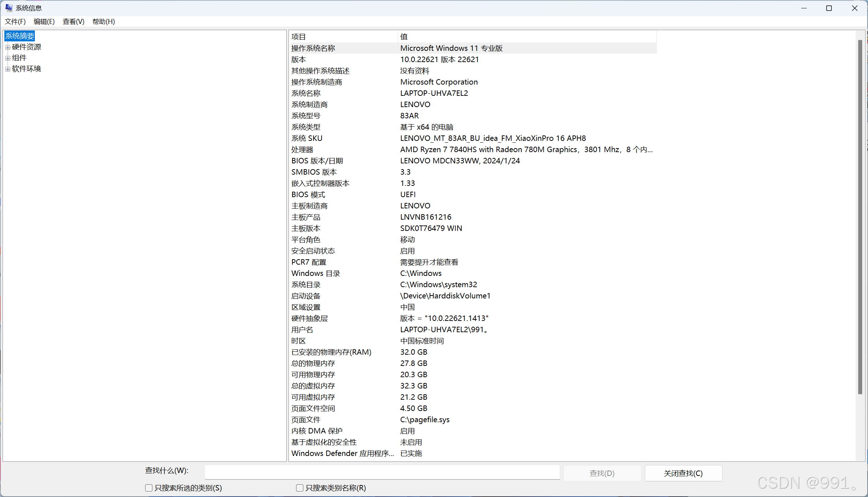Click the vertical scrollbar in details pane
This screenshot has height=497, width=868.
[x=860, y=218]
